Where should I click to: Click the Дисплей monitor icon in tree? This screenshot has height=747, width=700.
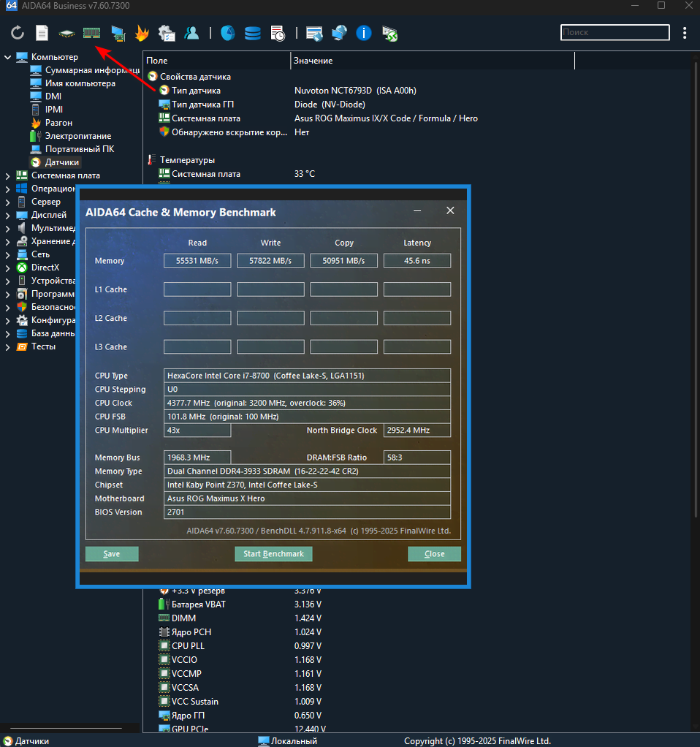[x=22, y=215]
